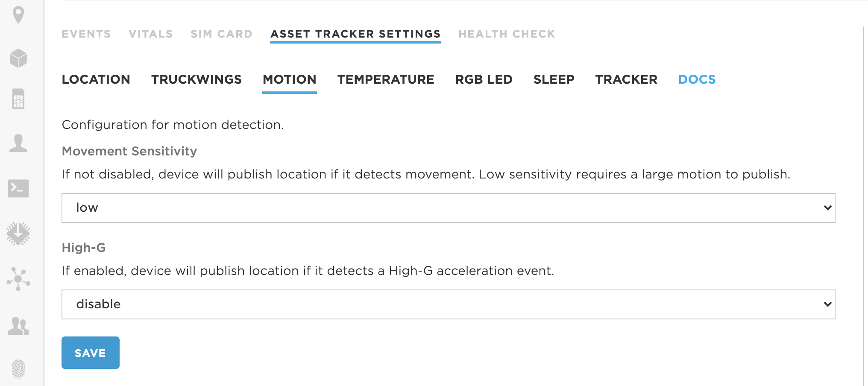Open the console terminal icon
Viewport: 868px width, 386px height.
(18, 188)
